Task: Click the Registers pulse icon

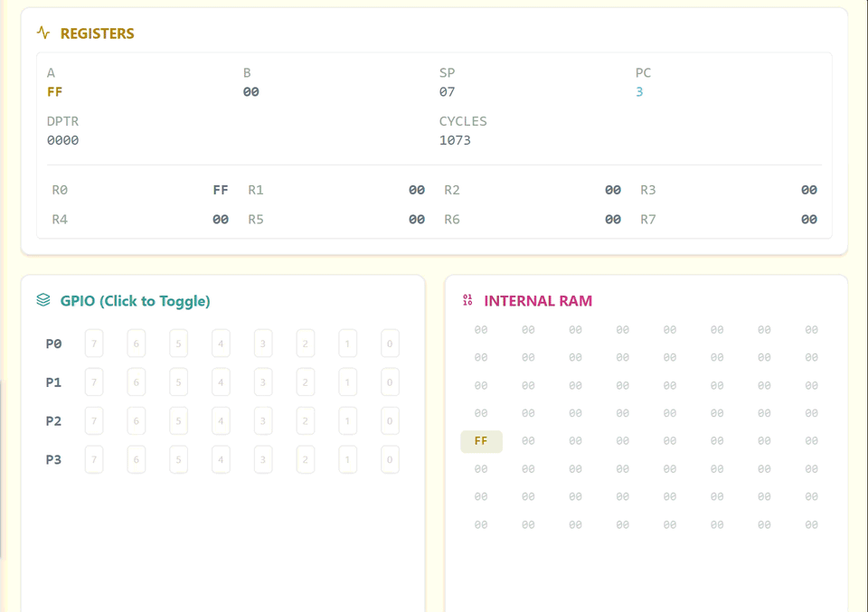Action: [43, 33]
